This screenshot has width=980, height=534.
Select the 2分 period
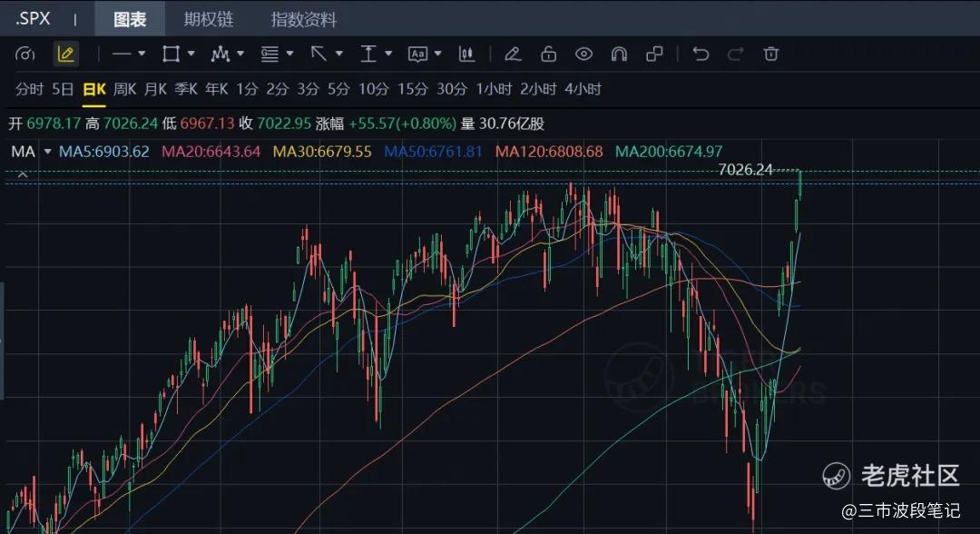[278, 89]
